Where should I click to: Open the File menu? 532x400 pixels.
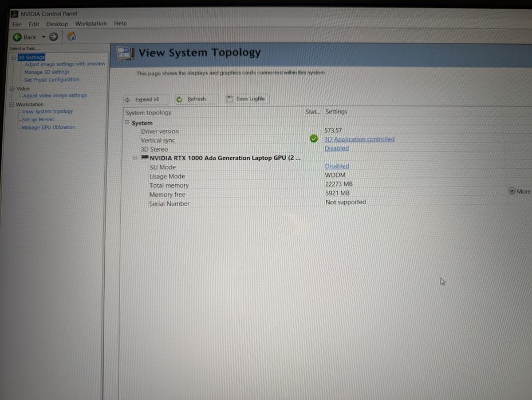[x=17, y=25]
